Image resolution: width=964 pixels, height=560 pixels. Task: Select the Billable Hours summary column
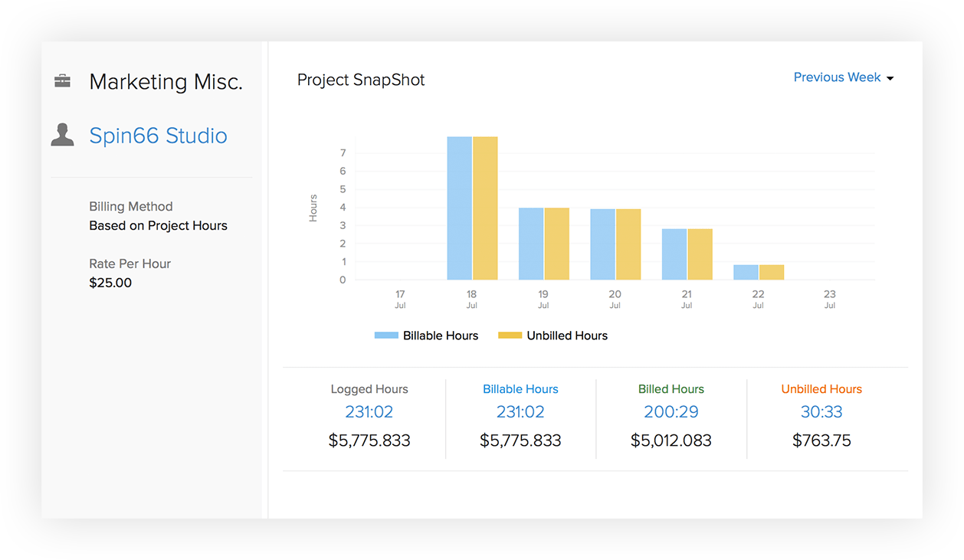pos(520,414)
